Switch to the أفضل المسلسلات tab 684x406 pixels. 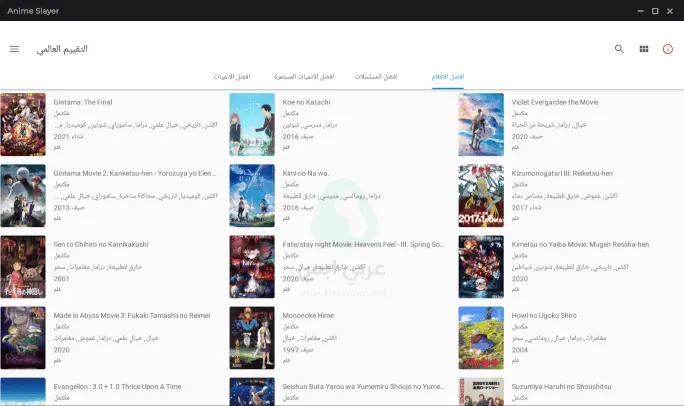point(376,77)
